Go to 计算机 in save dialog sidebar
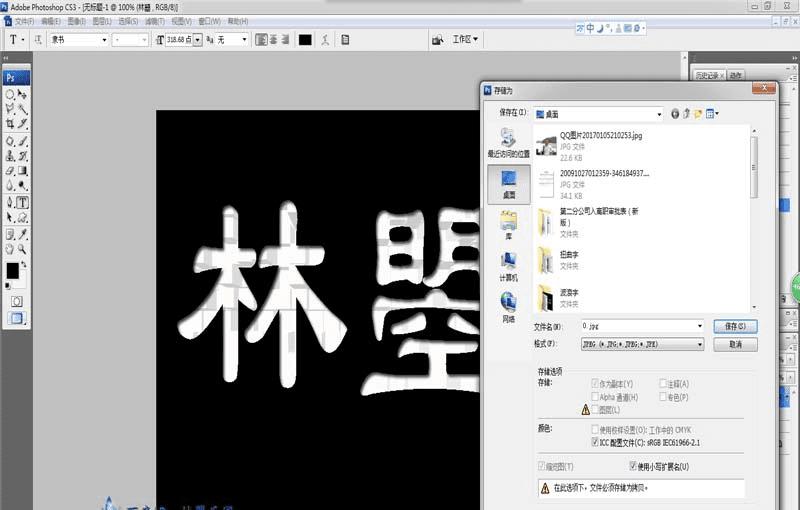Viewport: 800px width, 510px height. (509, 266)
